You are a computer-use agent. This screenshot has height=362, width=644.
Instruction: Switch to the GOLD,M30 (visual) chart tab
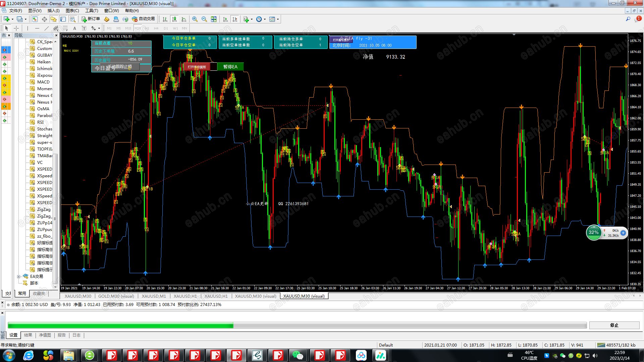tap(116, 296)
